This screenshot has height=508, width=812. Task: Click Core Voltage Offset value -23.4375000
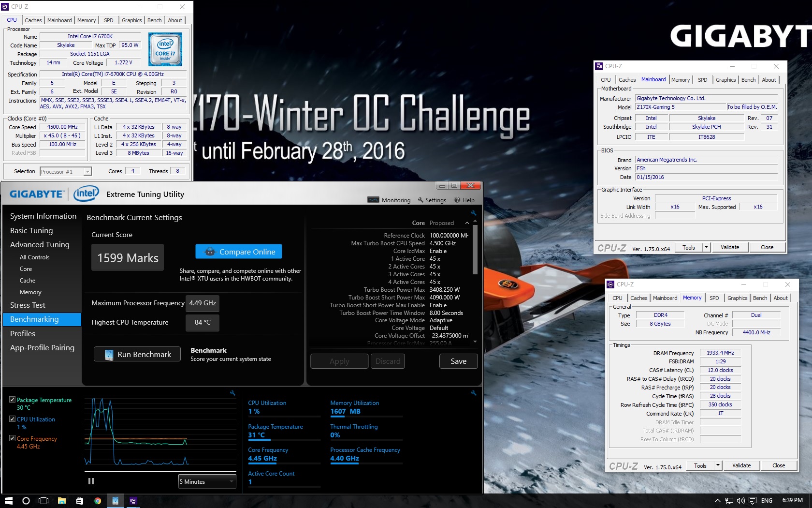[449, 336]
